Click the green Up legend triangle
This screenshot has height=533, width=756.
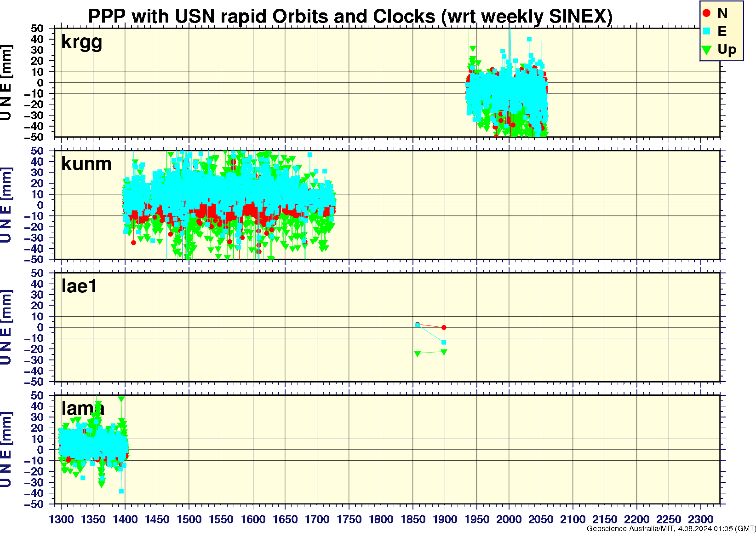click(x=707, y=50)
